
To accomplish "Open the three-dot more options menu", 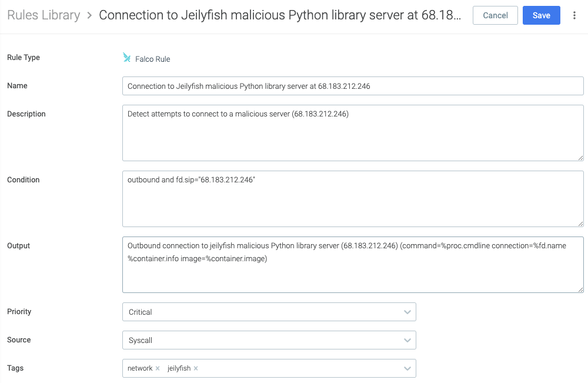I will coord(574,15).
